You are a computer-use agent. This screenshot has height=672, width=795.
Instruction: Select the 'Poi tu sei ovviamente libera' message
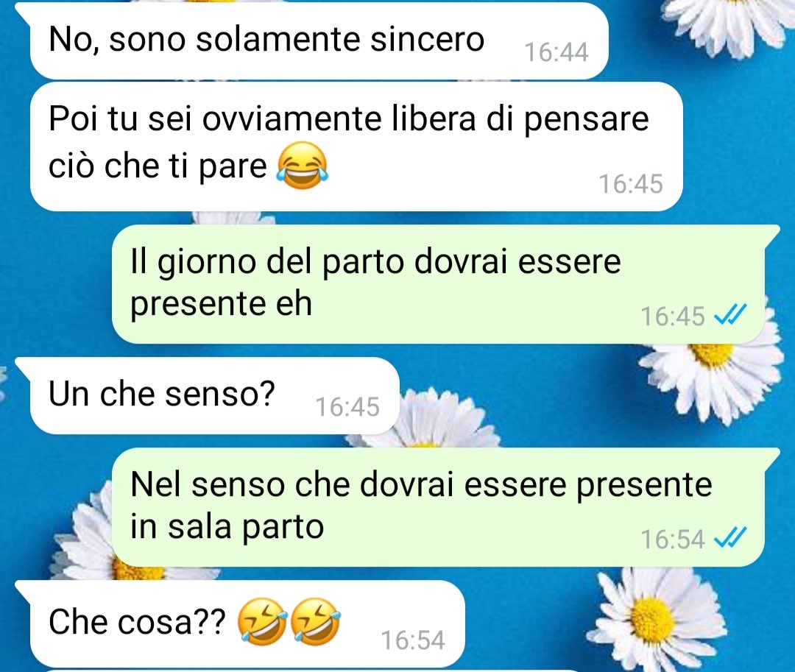[356, 146]
